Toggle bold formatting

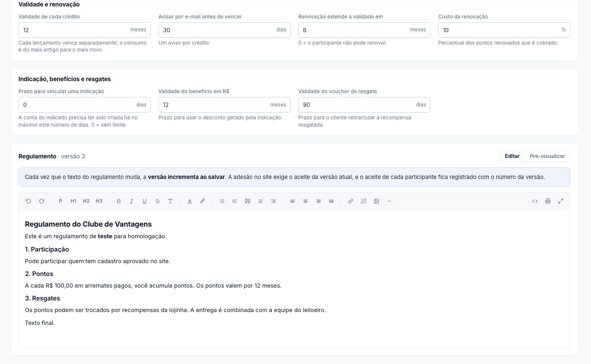pos(119,201)
